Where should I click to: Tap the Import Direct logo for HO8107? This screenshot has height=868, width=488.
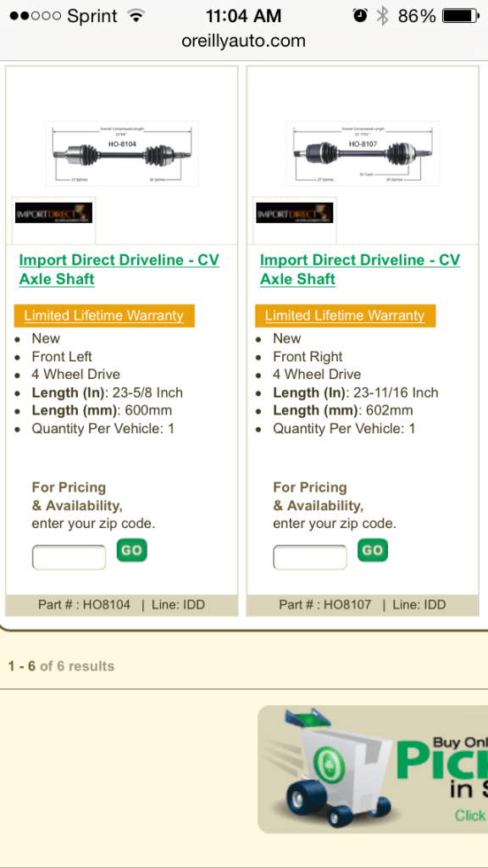(x=294, y=213)
